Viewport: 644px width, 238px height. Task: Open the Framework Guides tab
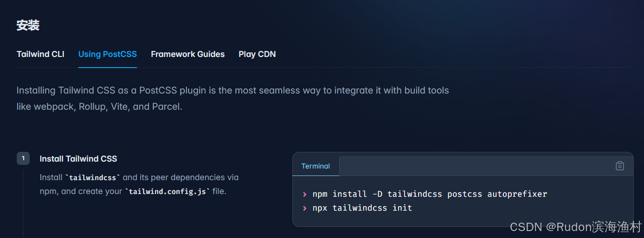(x=188, y=54)
